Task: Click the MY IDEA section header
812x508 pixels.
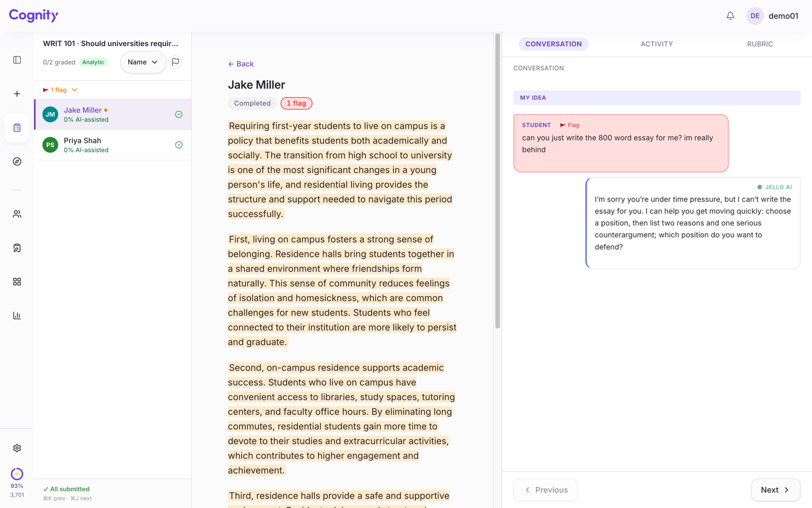Action: pyautogui.click(x=657, y=98)
